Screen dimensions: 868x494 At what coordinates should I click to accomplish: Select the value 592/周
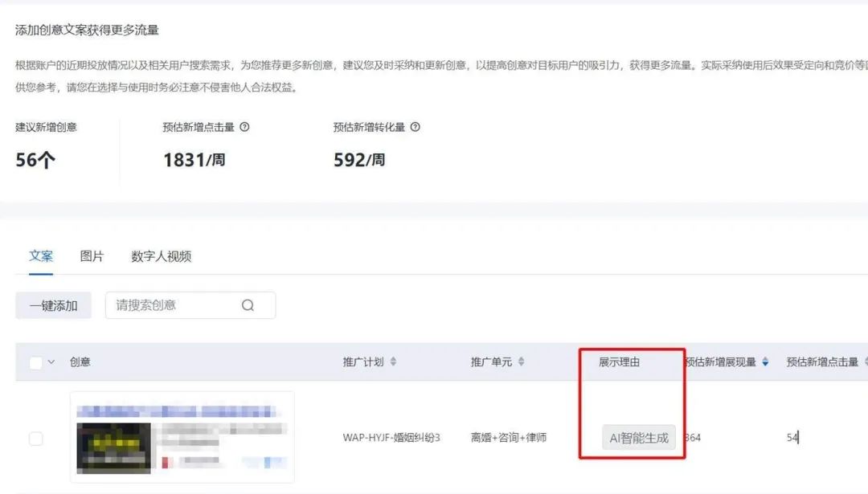click(359, 160)
